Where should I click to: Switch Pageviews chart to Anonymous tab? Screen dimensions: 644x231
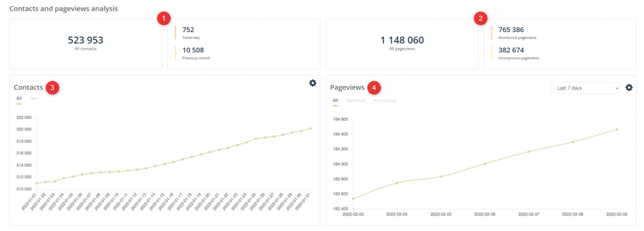tap(385, 100)
